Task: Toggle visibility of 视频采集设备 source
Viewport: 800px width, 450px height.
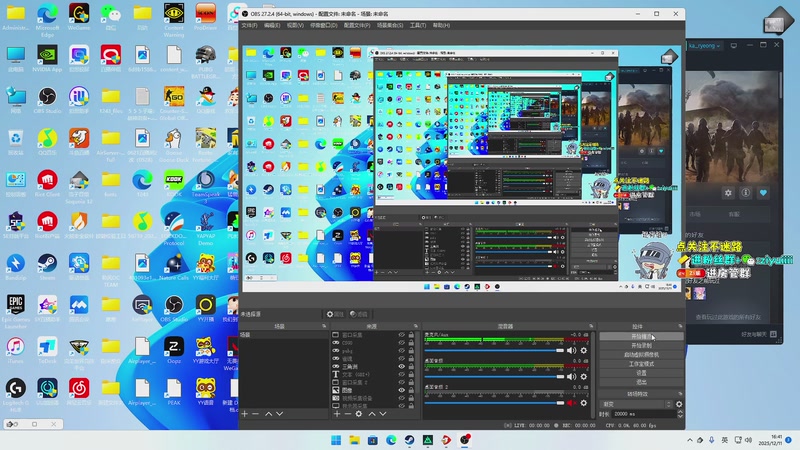Action: click(402, 398)
